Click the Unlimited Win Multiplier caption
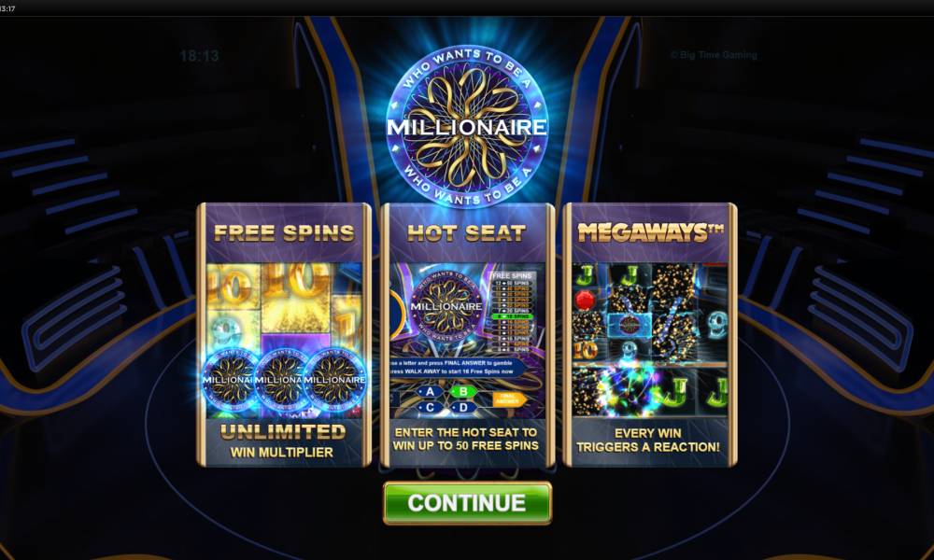The image size is (934, 560). pos(282,441)
